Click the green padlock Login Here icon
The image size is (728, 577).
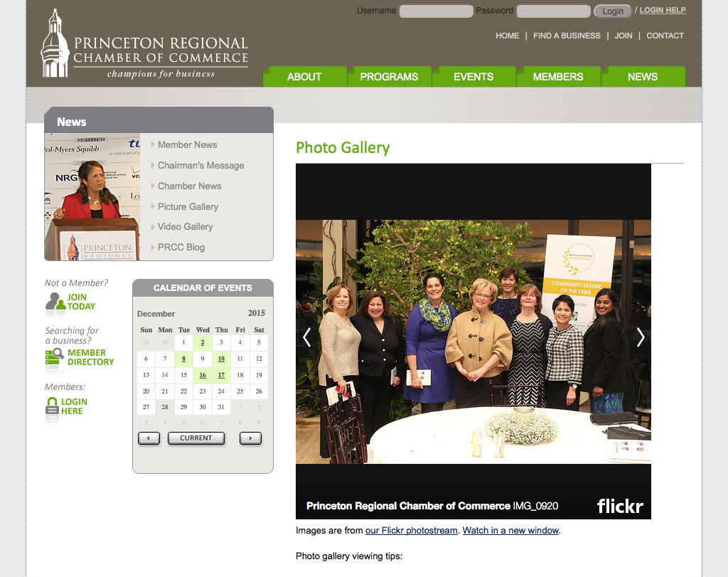pos(52,406)
